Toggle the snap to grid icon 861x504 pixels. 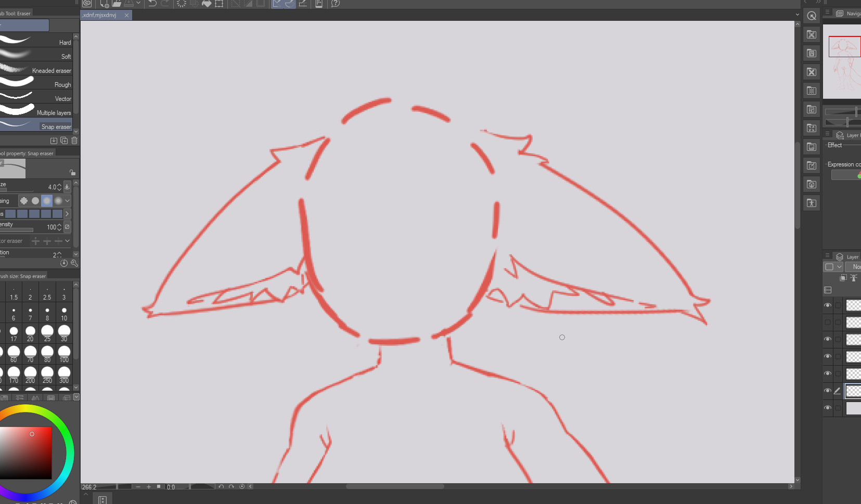(x=302, y=3)
